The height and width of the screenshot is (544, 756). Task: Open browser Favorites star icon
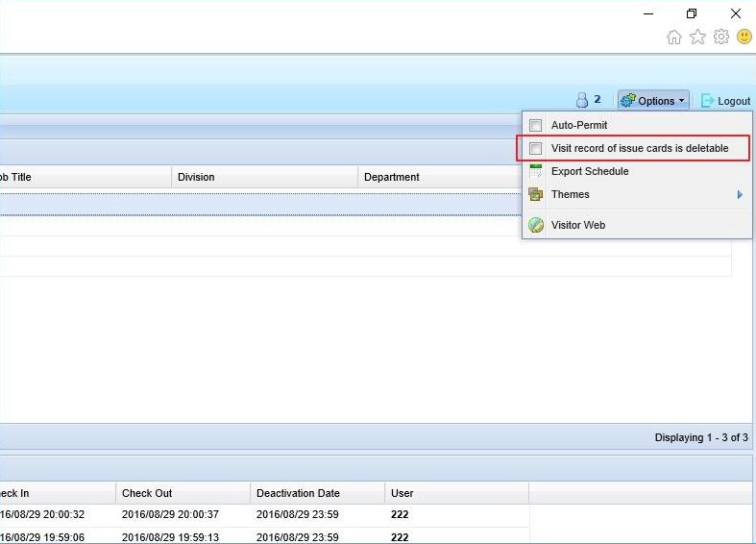[x=697, y=37]
